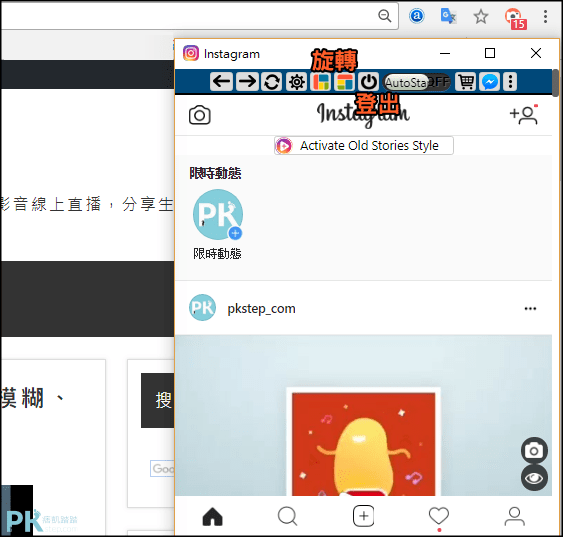Close the Instagram popup window
The image size is (563, 537).
pyautogui.click(x=536, y=53)
